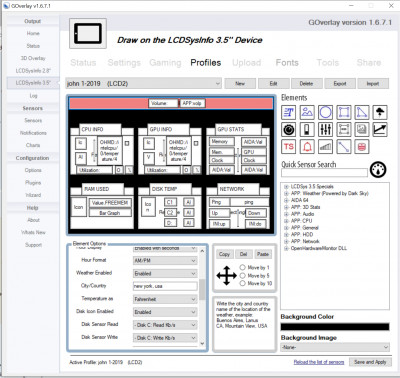400x378 pixels.
Task: Switch to the Settings tab
Action: pos(124,63)
